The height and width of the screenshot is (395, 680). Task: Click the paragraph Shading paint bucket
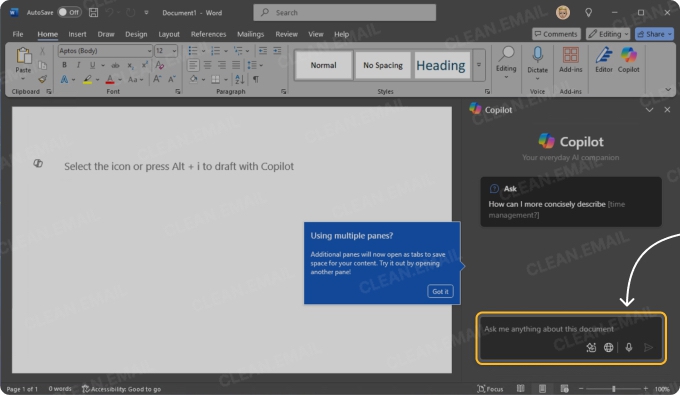193,79
